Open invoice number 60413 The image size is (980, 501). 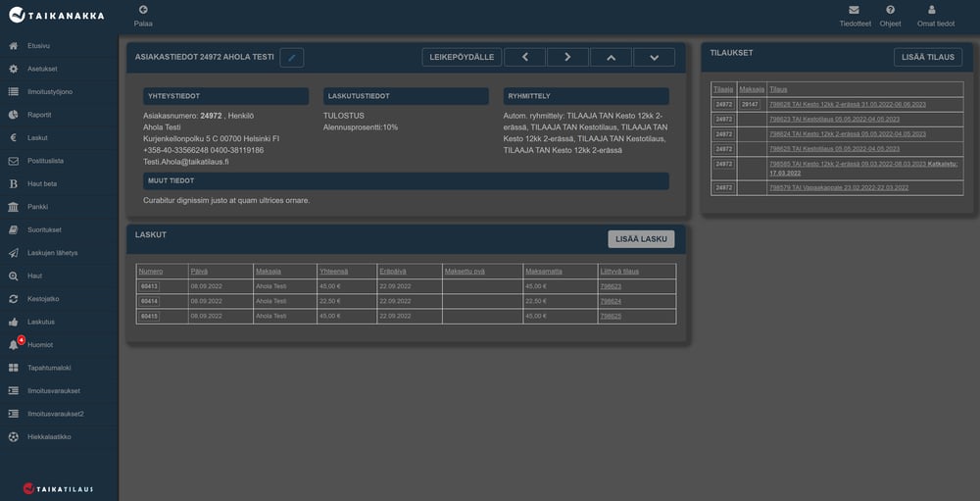(x=149, y=286)
